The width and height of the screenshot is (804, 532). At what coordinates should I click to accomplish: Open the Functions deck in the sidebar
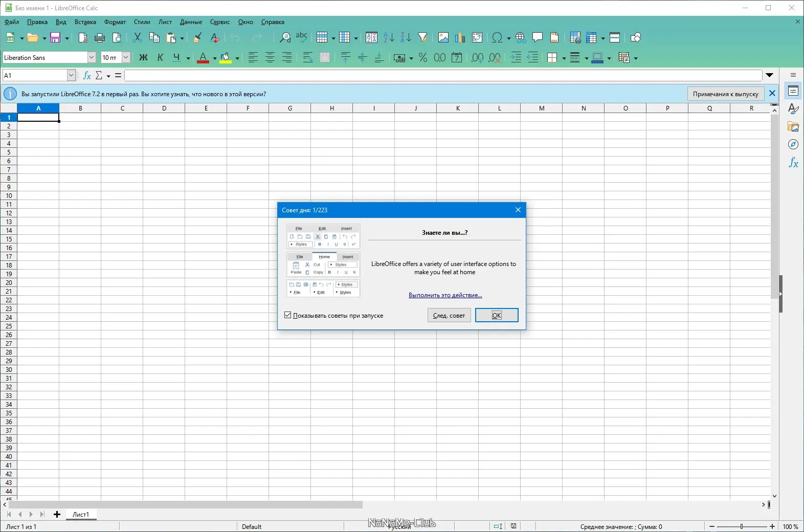point(793,163)
